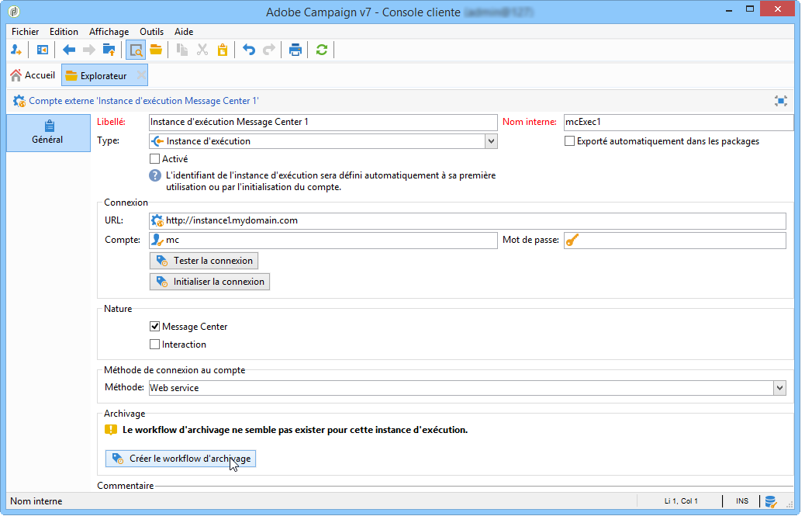This screenshot has height=523, width=812.
Task: Click the grayed forward arrow icon
Action: coord(89,50)
